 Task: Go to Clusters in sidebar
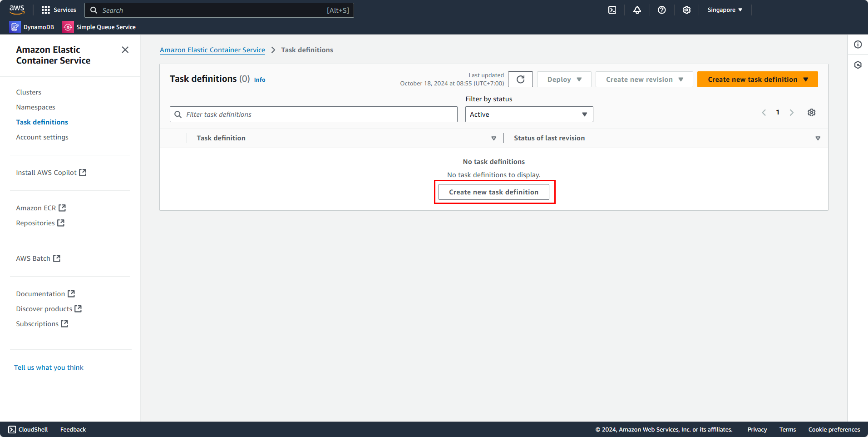29,92
